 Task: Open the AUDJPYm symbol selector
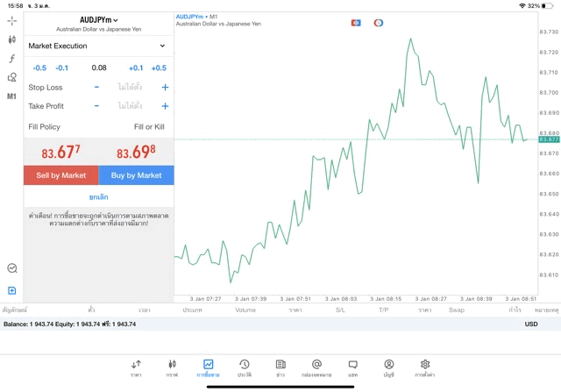coord(99,20)
